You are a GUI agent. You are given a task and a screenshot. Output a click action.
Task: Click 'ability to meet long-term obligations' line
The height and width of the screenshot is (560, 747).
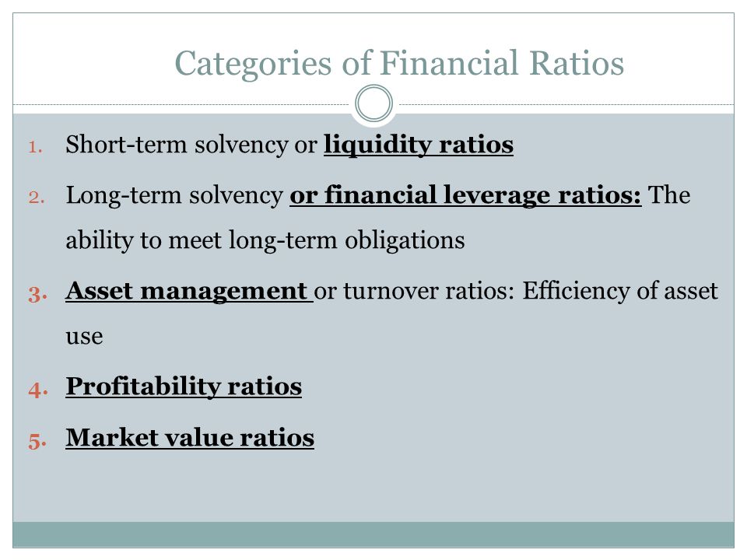pos(265,240)
